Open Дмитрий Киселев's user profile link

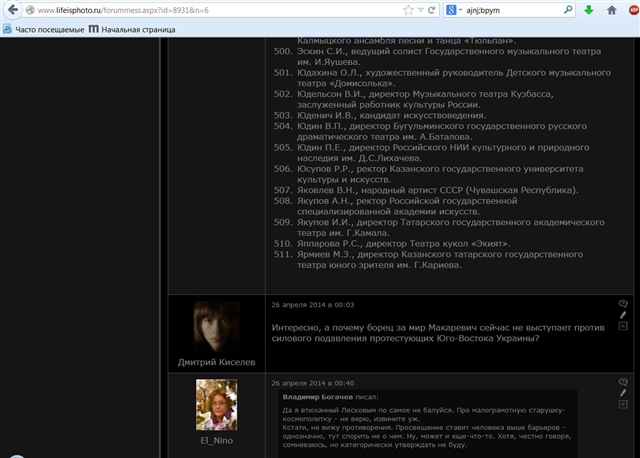coord(216,361)
